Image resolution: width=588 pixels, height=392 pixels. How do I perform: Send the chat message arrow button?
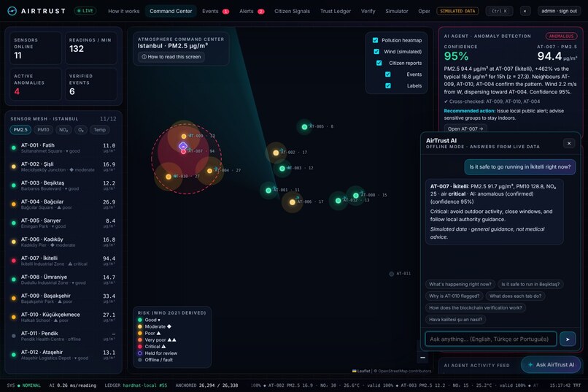[568, 339]
